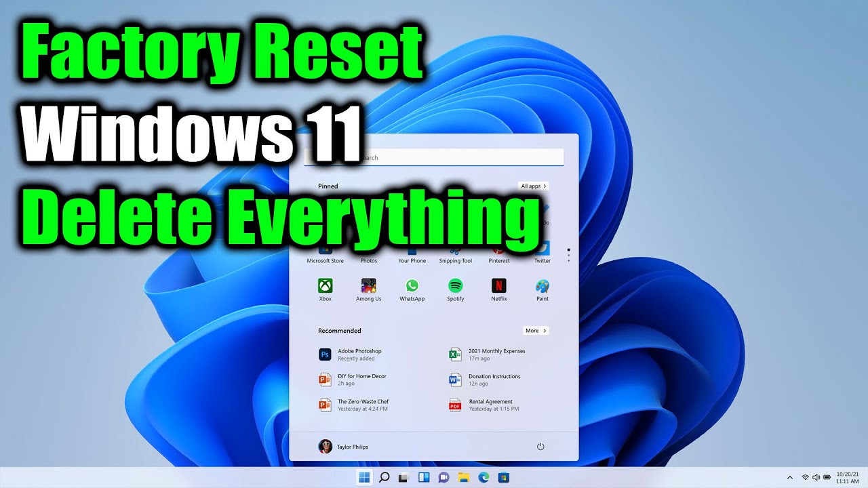Open File Explorer from the taskbar
This screenshot has height=488, width=868.
[464, 477]
